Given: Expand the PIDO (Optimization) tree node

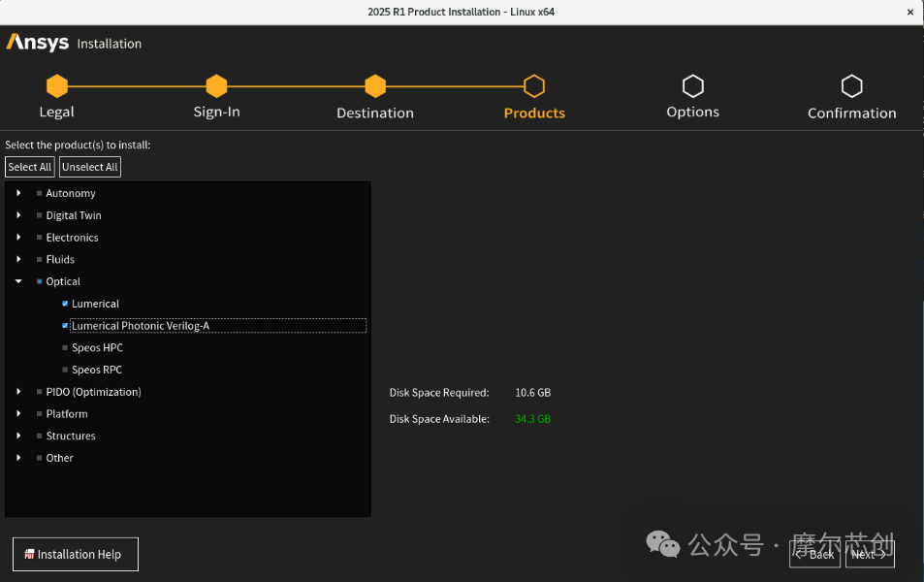Looking at the screenshot, I should point(18,392).
